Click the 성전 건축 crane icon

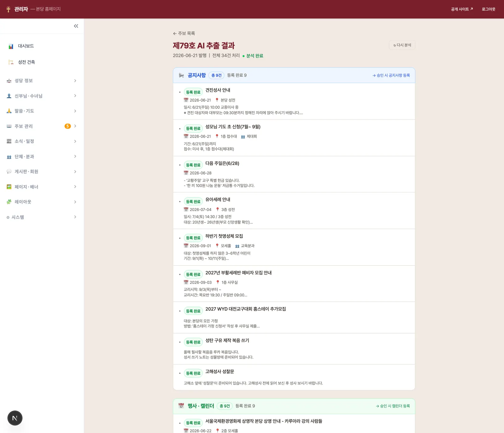click(x=11, y=62)
